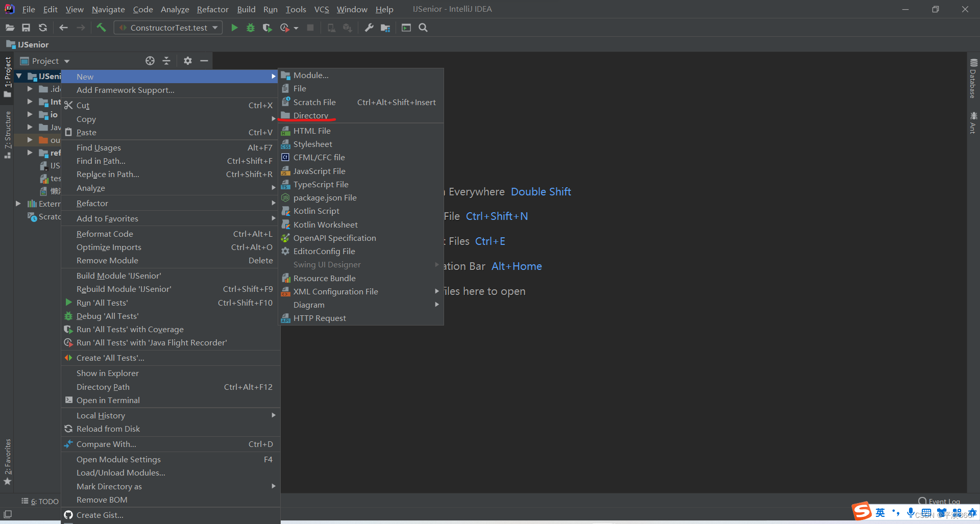Run ConstructorTest.test with the green Run icon
Screen dimensions: 980x524
[x=234, y=28]
